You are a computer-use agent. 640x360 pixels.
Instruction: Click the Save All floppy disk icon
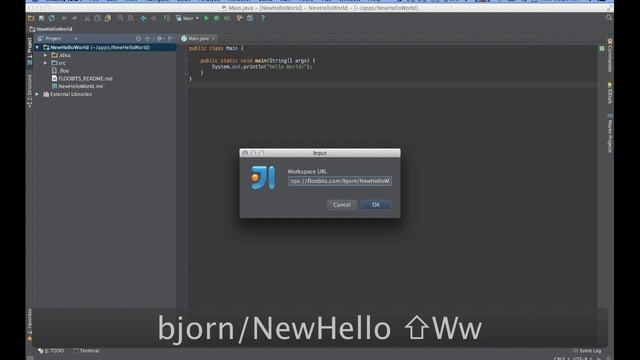[41, 18]
